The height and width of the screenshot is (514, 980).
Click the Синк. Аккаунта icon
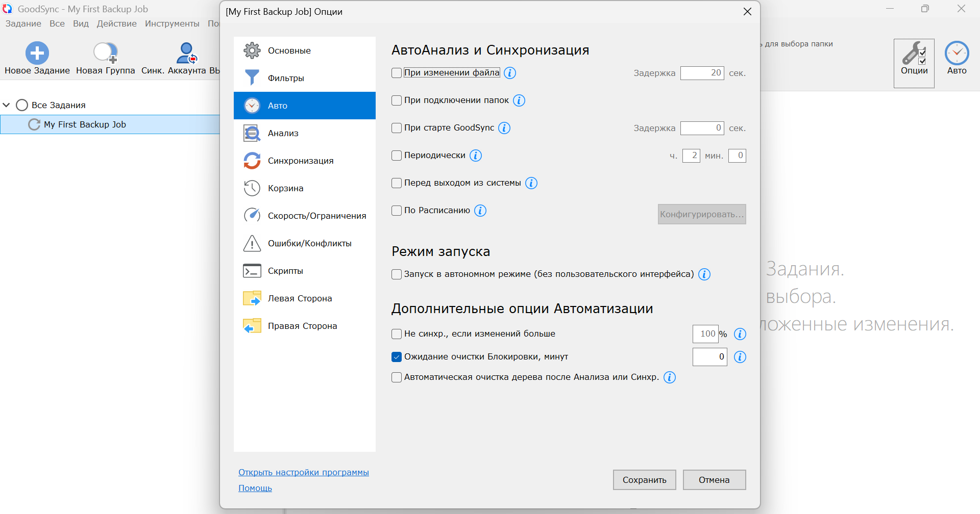pyautogui.click(x=186, y=53)
